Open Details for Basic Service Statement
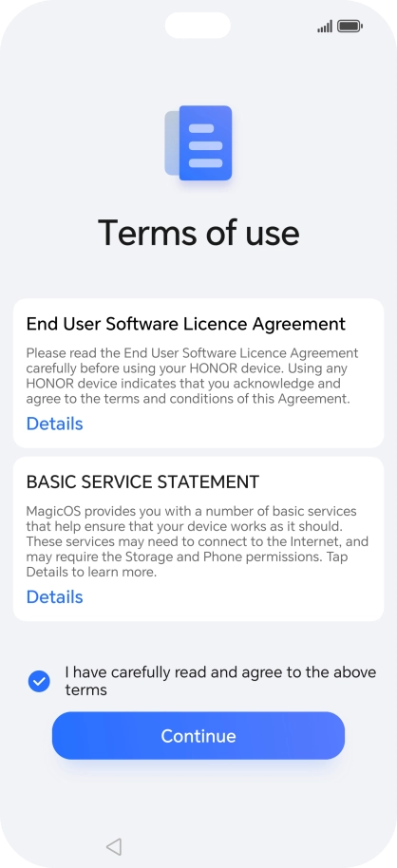This screenshot has width=397, height=868. [54, 596]
